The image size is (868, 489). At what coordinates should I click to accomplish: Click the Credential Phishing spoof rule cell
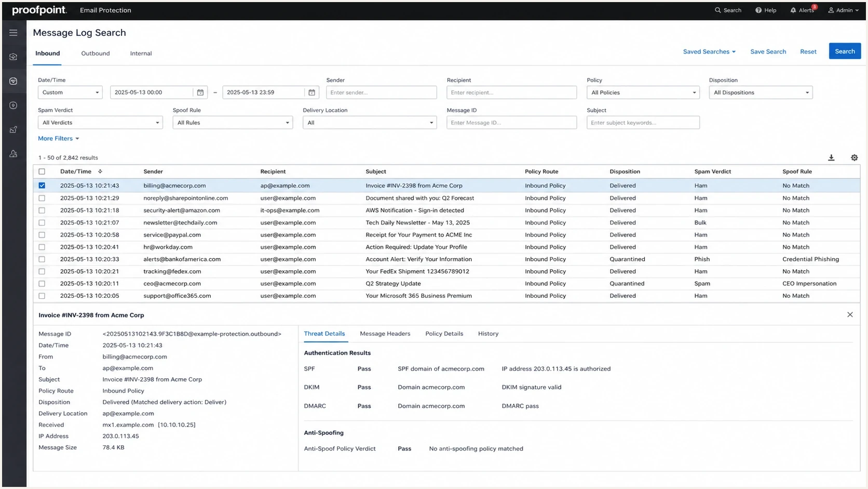point(810,259)
